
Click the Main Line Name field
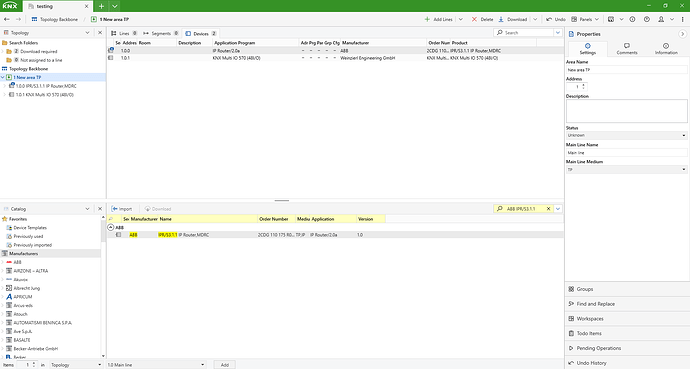[x=627, y=153]
